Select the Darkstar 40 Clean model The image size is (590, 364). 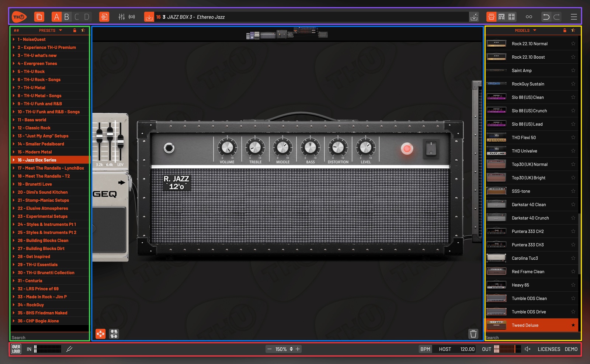(x=531, y=204)
